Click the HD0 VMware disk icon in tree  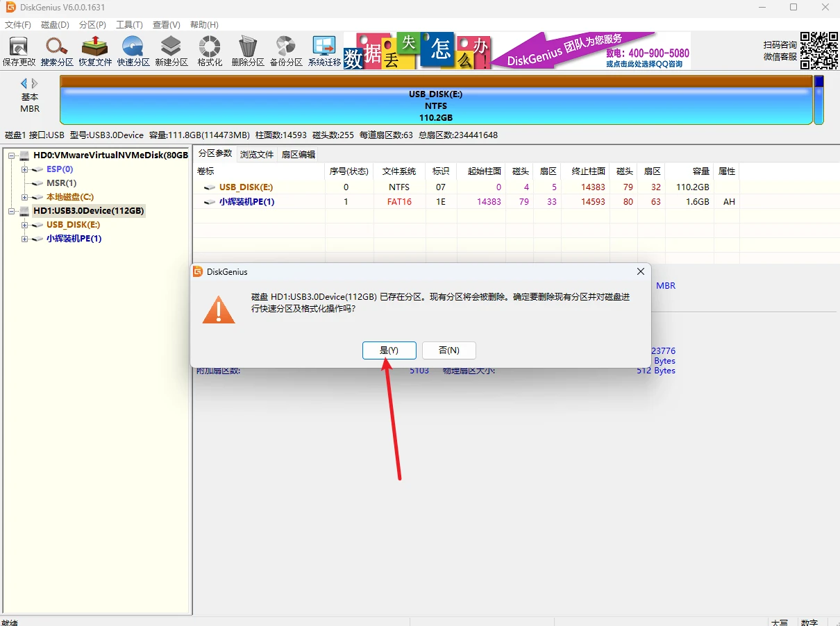click(25, 155)
